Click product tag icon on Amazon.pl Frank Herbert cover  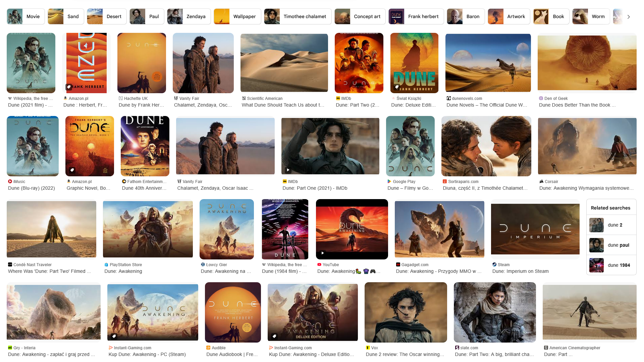pos(68,87)
